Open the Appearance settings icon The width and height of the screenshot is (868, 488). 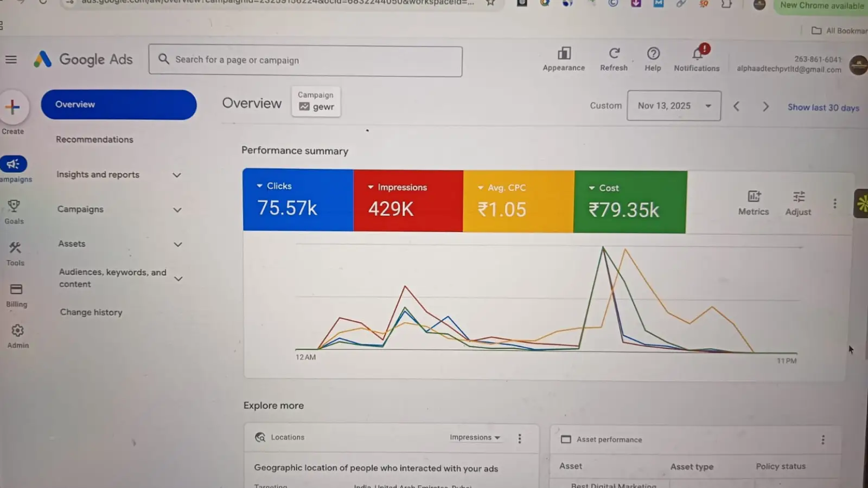point(564,54)
